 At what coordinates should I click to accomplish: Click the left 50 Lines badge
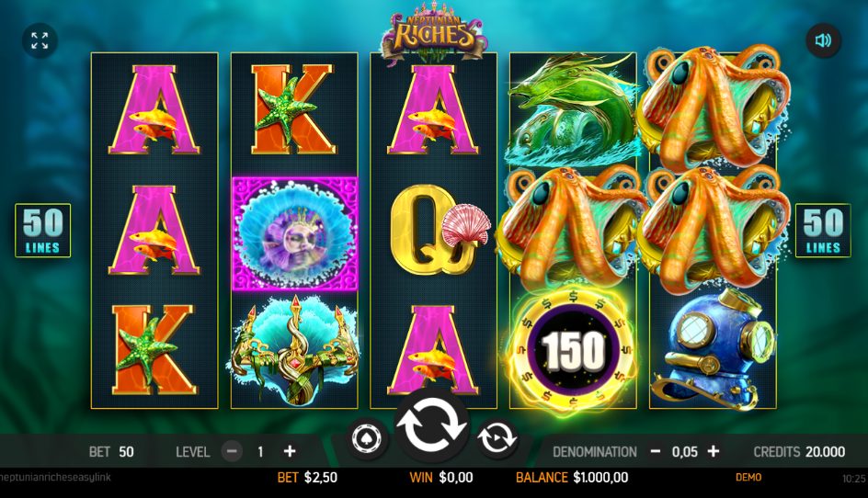pyautogui.click(x=42, y=231)
